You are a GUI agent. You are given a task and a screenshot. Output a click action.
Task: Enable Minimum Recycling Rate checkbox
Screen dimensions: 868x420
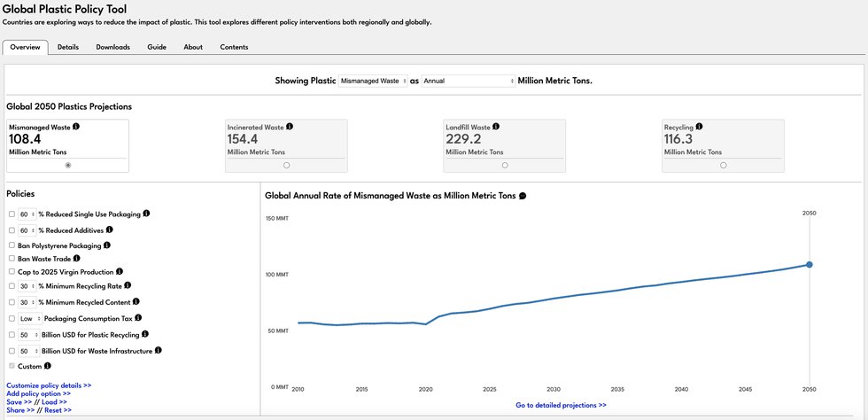[12, 286]
